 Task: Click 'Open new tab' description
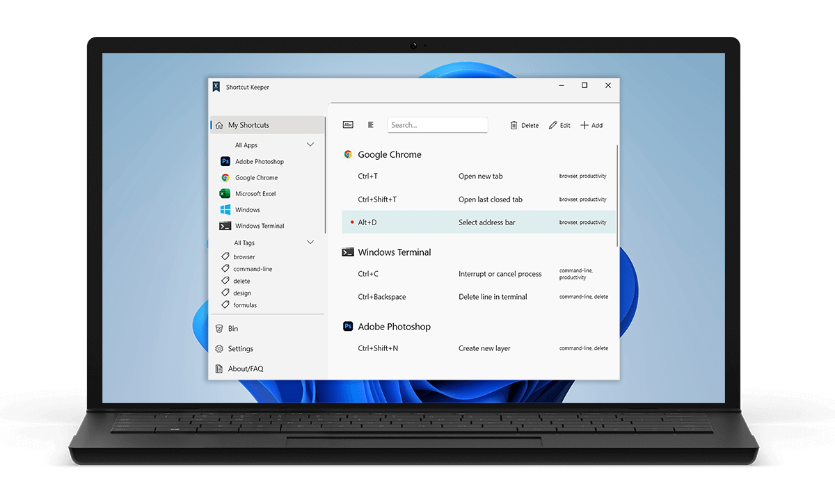480,177
